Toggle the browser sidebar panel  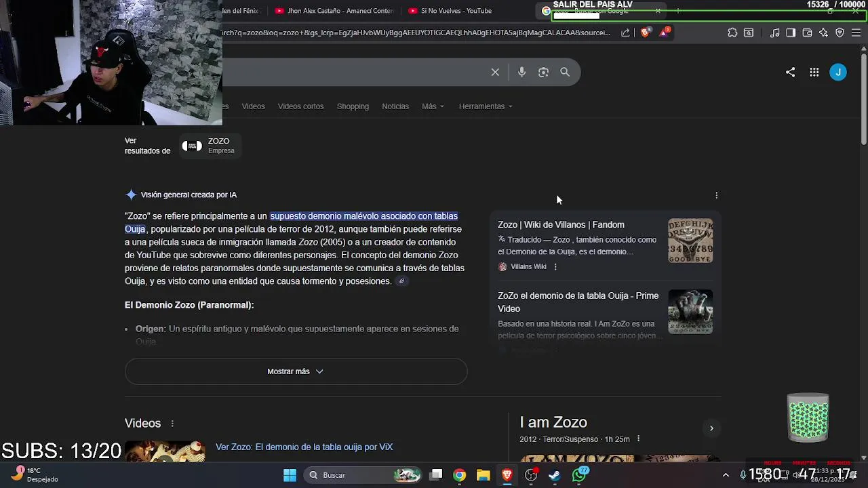[x=791, y=33]
